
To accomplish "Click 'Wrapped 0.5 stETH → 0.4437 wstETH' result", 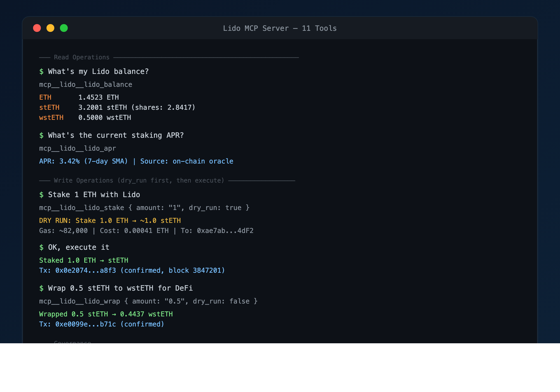I will point(106,314).
